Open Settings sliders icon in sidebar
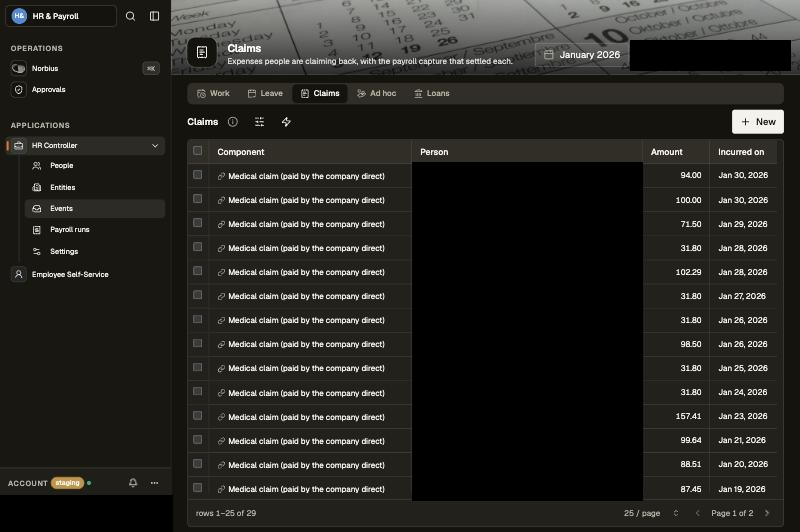This screenshot has width=800, height=532. (x=37, y=251)
